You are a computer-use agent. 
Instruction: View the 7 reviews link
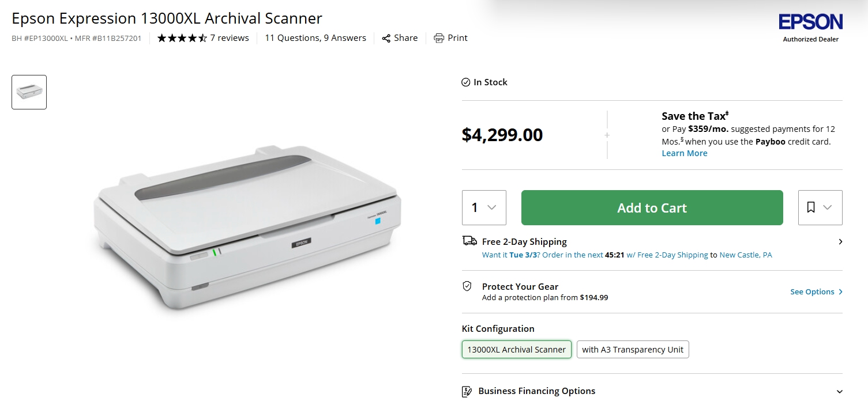230,38
